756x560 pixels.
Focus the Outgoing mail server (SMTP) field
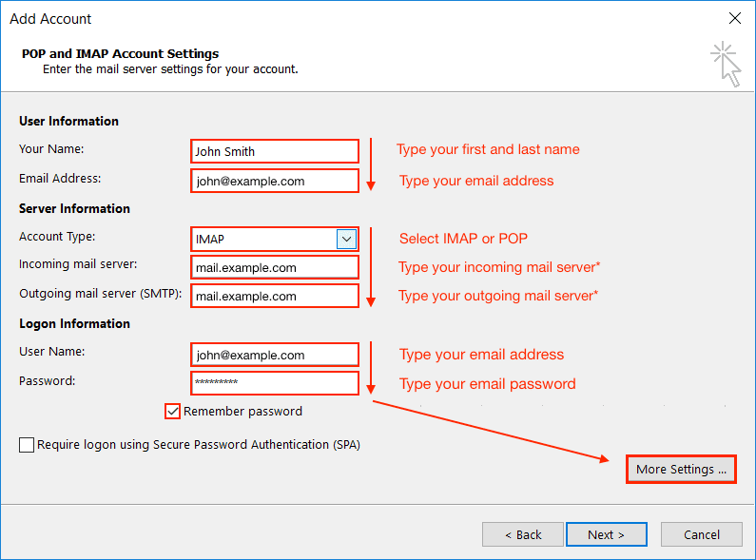point(275,297)
